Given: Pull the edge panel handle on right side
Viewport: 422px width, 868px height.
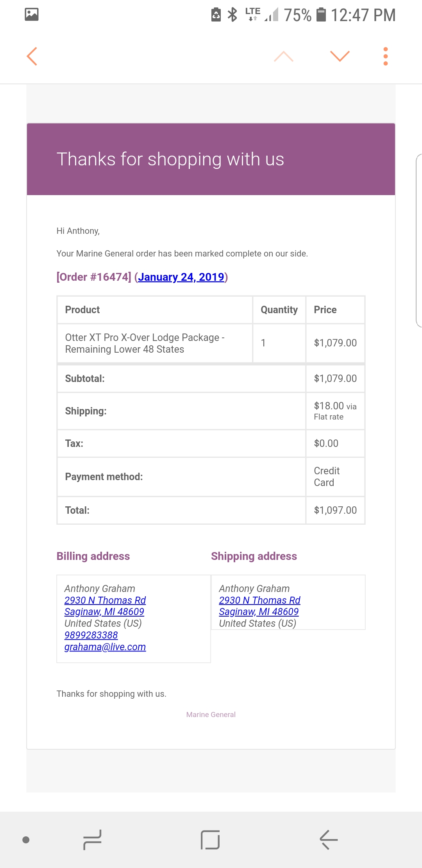Looking at the screenshot, I should pos(419,240).
